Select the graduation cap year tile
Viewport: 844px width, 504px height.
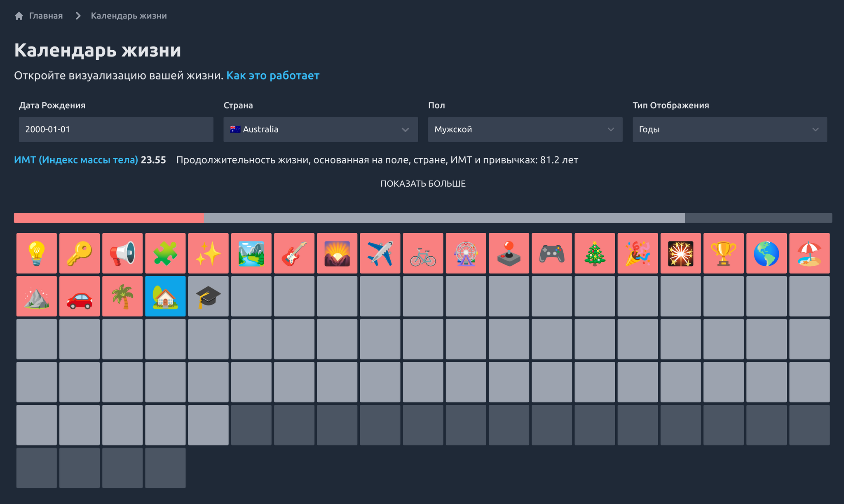coord(208,296)
